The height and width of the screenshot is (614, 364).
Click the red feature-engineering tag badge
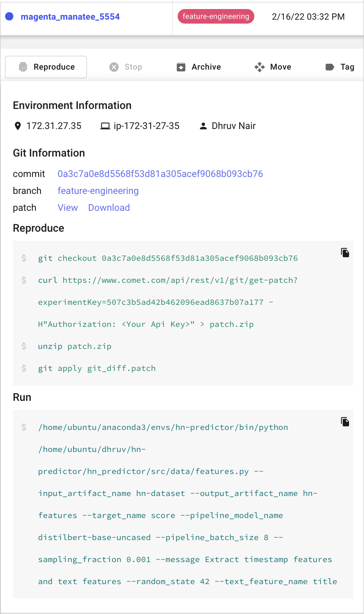[216, 17]
